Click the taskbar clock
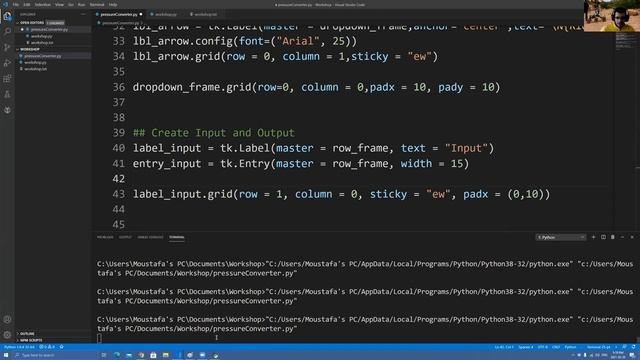This screenshot has height=360, width=640. click(618, 355)
